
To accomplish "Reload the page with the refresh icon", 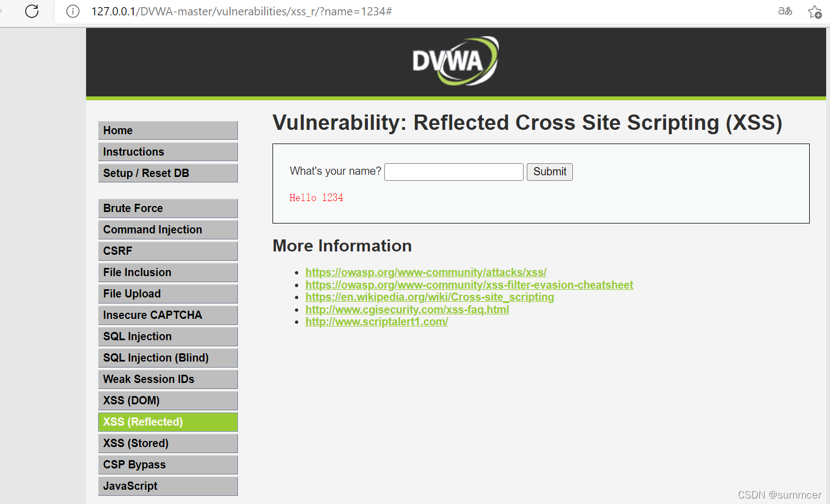I will point(32,11).
